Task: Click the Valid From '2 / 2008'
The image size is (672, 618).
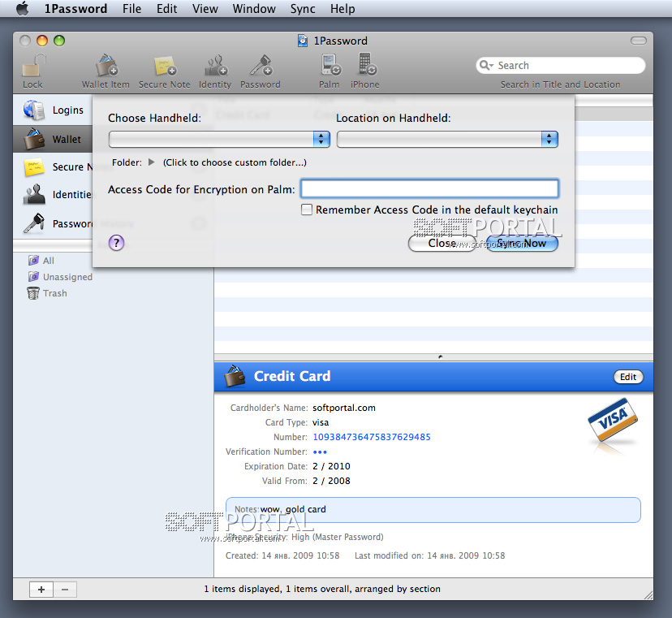Action: click(331, 481)
